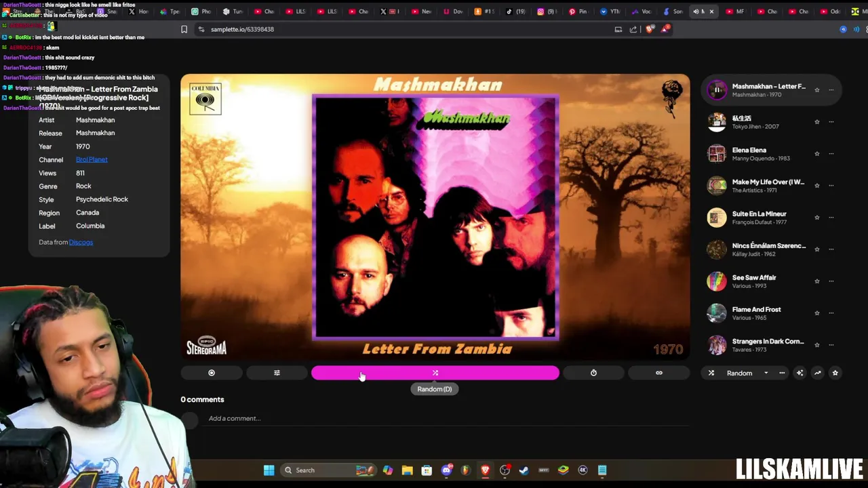Open 4K downloader from the taskbar

click(583, 470)
